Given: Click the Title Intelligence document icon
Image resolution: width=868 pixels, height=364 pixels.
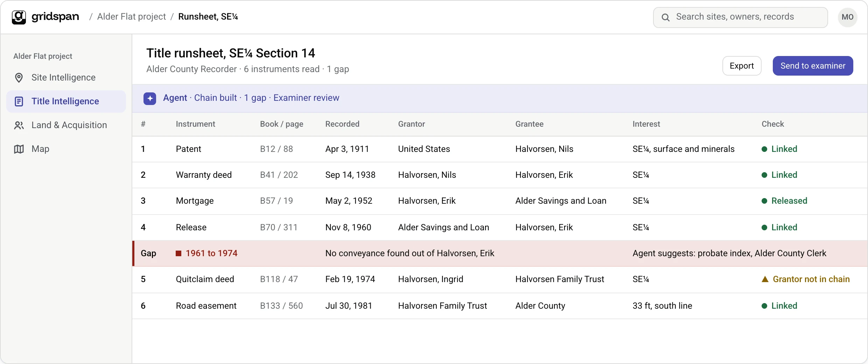Looking at the screenshot, I should [19, 101].
